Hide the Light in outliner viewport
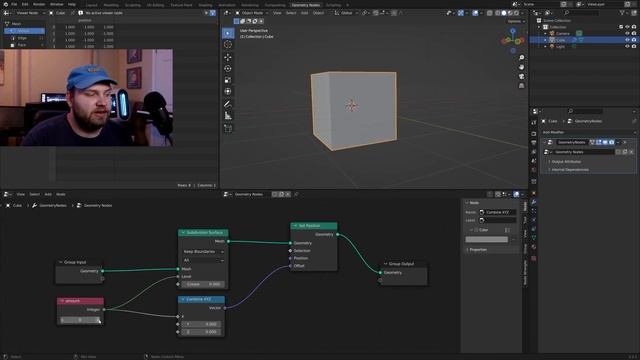640x360 pixels. pyautogui.click(x=627, y=47)
